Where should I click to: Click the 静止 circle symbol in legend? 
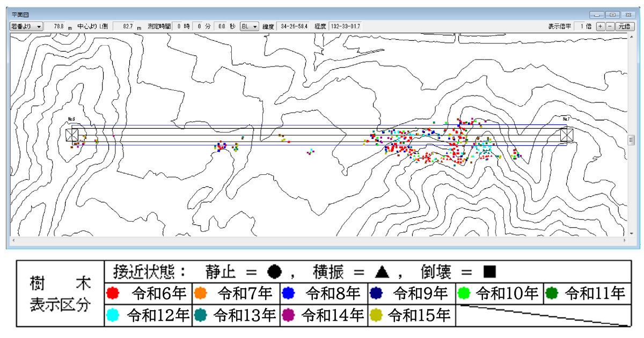(274, 272)
